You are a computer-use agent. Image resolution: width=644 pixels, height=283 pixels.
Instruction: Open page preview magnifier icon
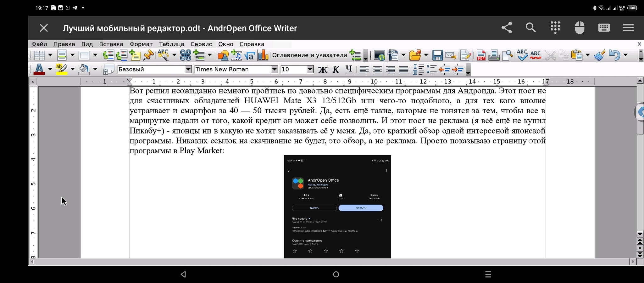(507, 55)
